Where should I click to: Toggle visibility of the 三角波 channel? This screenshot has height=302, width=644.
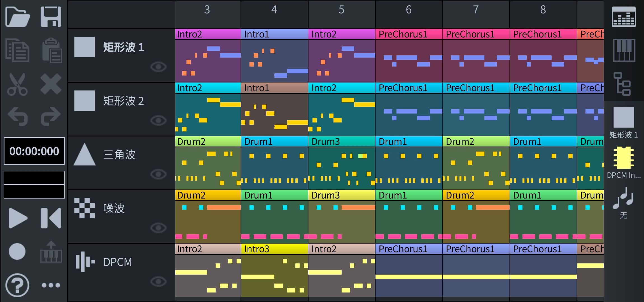click(x=158, y=174)
